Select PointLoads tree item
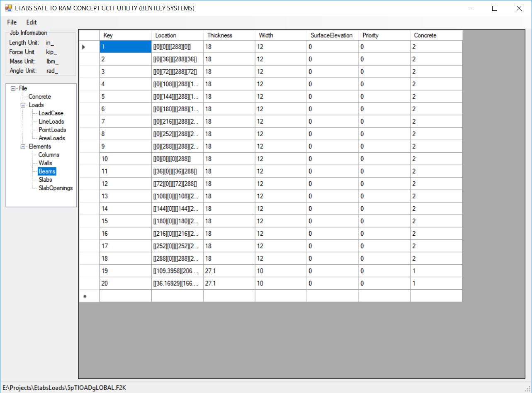 tap(52, 130)
